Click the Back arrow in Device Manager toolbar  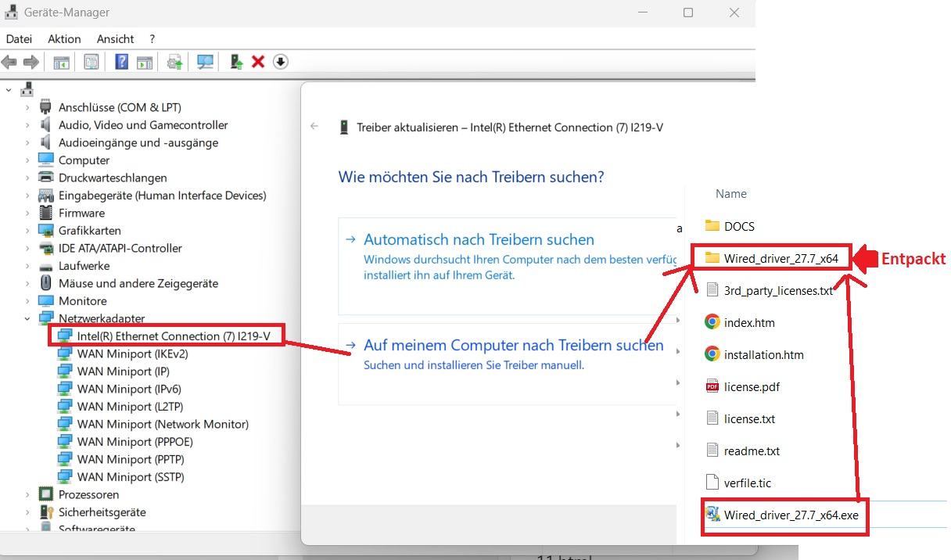point(9,62)
